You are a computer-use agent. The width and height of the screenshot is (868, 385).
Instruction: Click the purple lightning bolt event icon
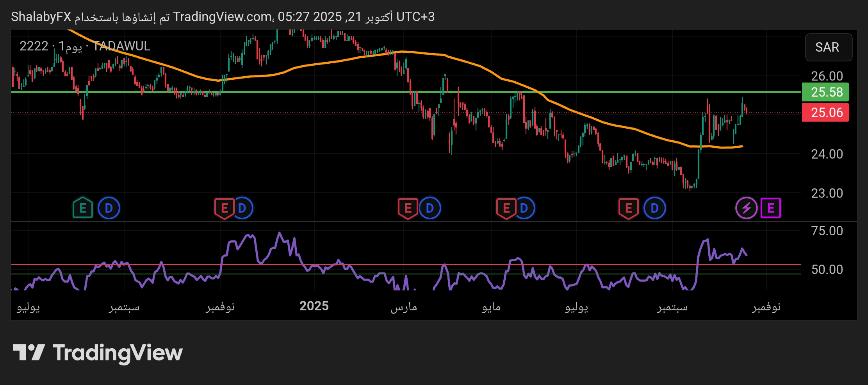click(x=746, y=208)
